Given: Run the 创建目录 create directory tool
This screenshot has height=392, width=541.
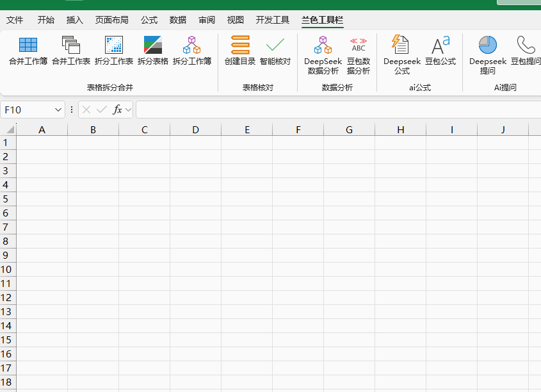Looking at the screenshot, I should coord(240,51).
